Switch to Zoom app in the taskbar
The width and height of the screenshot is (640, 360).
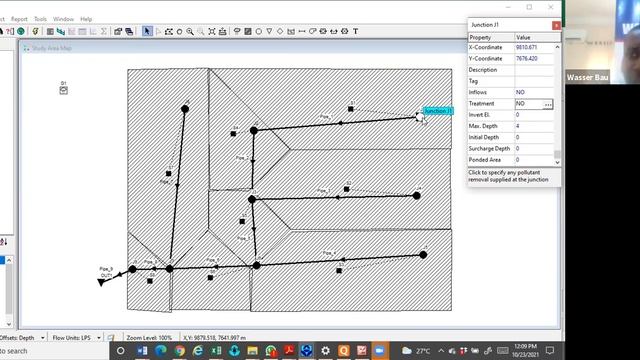380,351
